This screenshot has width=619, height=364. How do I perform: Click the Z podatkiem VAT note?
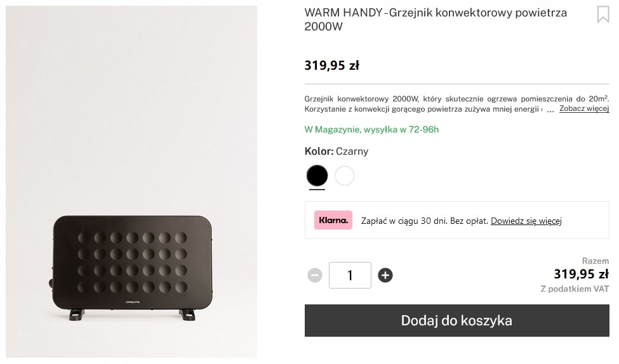tap(575, 289)
